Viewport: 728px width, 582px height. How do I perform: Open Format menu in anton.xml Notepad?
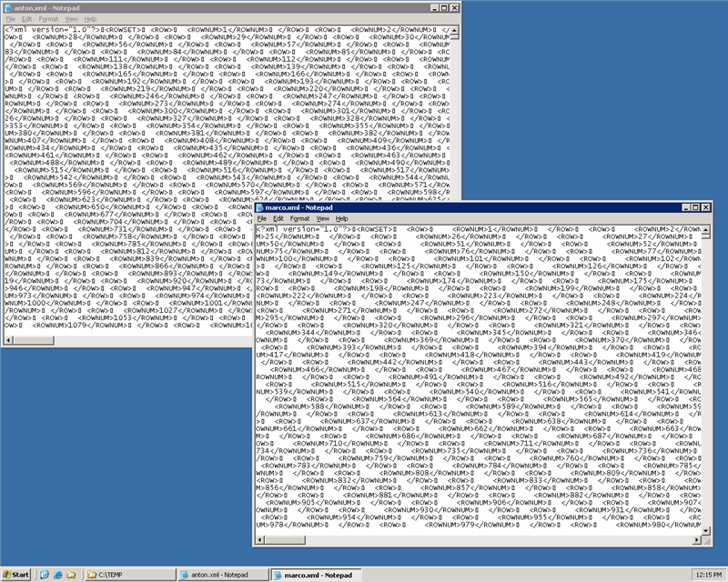click(x=48, y=19)
